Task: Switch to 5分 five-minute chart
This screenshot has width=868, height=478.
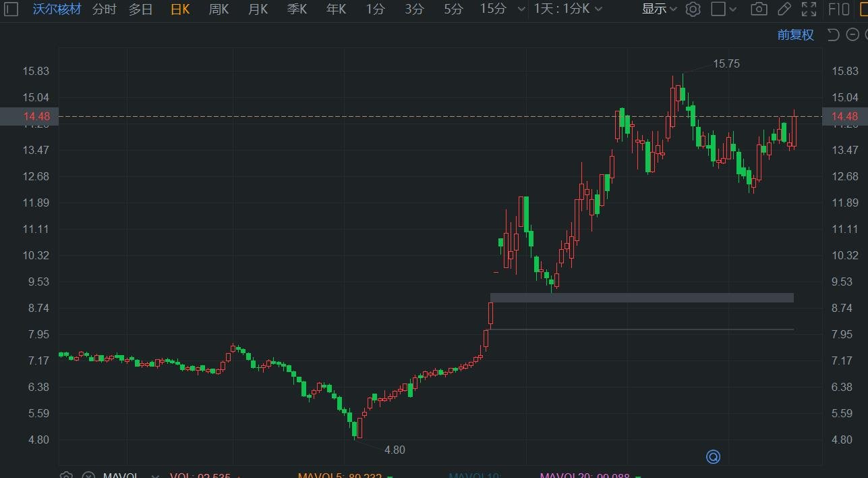Action: [x=453, y=9]
